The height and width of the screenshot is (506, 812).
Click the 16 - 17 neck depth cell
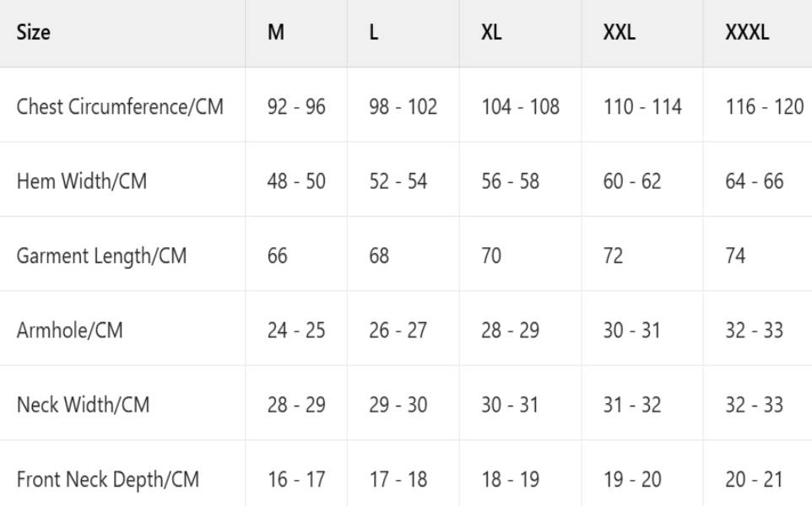[x=296, y=479]
